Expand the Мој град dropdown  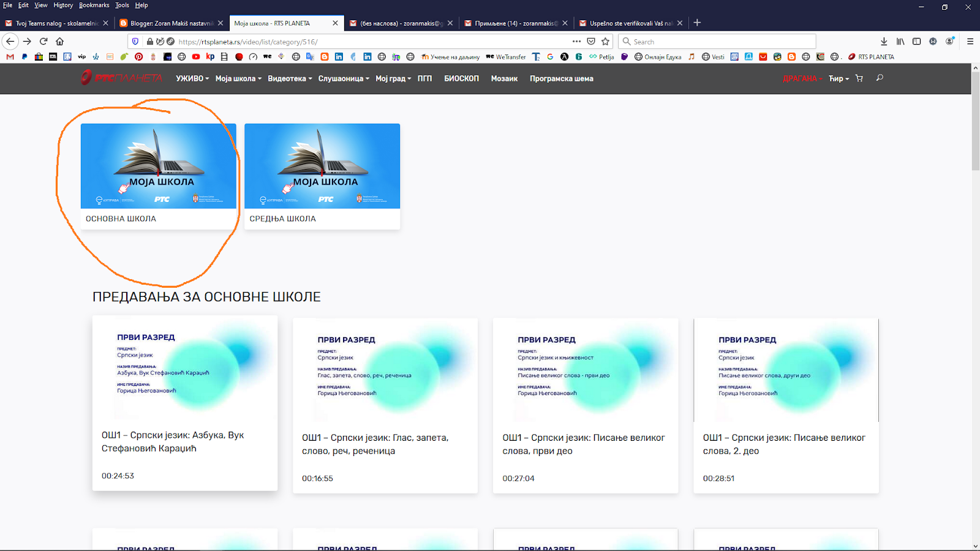(393, 78)
